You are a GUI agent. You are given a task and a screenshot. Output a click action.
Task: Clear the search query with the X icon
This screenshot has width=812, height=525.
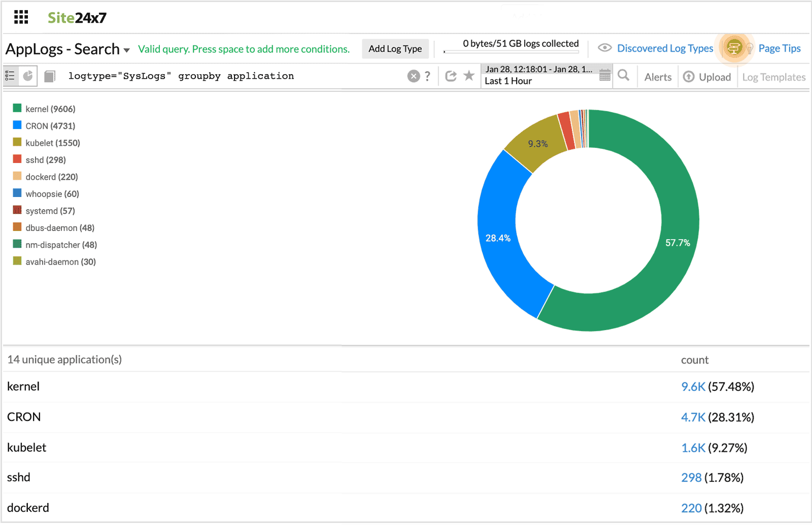click(x=414, y=76)
